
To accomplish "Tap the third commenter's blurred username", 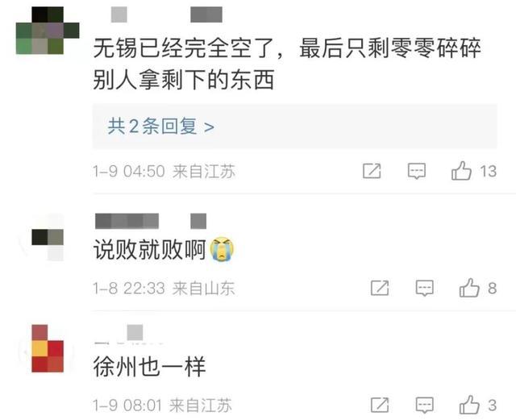I will [129, 334].
